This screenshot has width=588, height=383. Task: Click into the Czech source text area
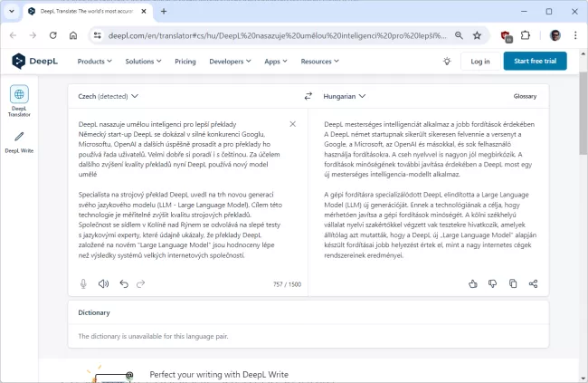pyautogui.click(x=181, y=199)
